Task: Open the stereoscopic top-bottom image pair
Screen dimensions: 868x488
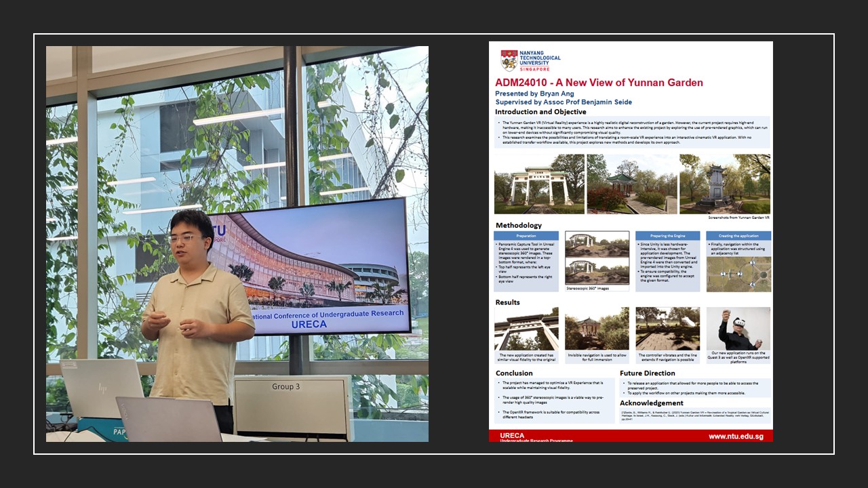Action: coord(597,258)
